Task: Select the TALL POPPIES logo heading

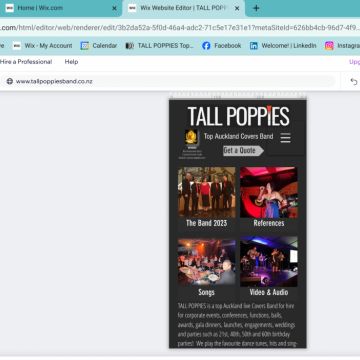Action: tap(239, 116)
